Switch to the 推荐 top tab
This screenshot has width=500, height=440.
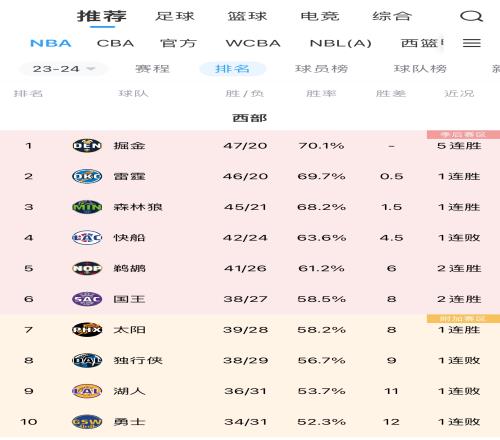point(102,16)
